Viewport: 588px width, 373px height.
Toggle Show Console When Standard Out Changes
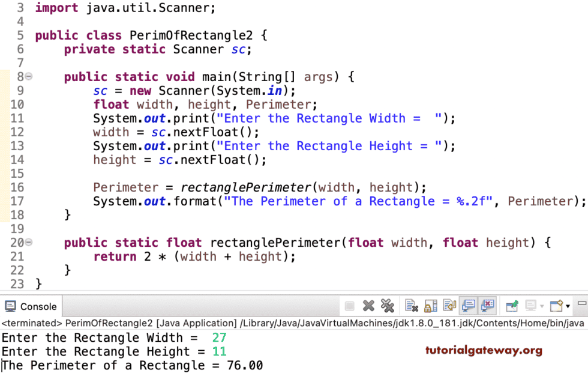coord(468,305)
